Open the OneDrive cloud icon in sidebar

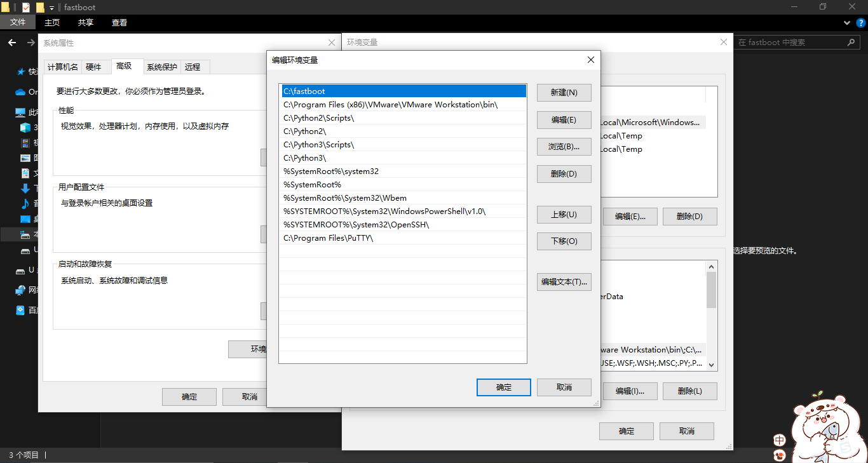20,92
